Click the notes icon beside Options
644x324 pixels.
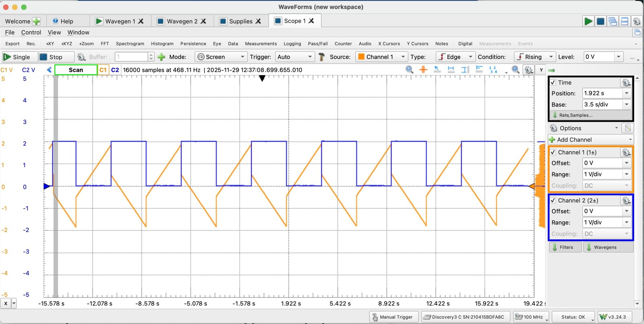(x=627, y=128)
